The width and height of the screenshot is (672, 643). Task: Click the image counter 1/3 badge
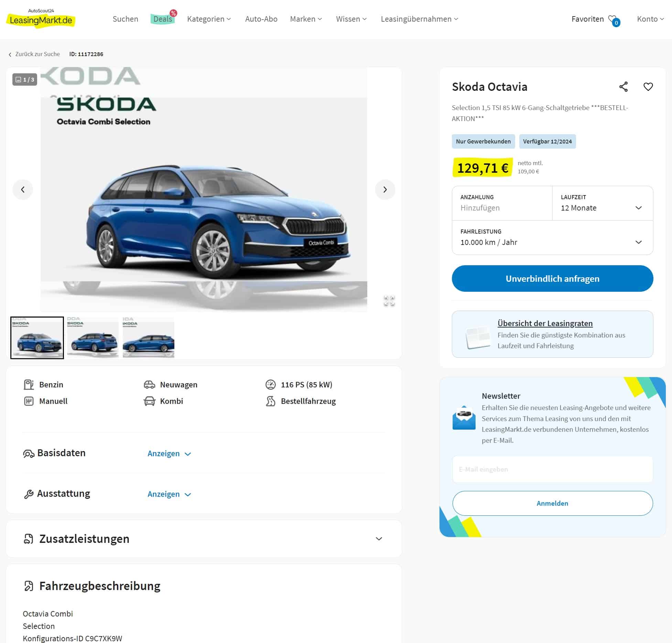click(x=25, y=79)
